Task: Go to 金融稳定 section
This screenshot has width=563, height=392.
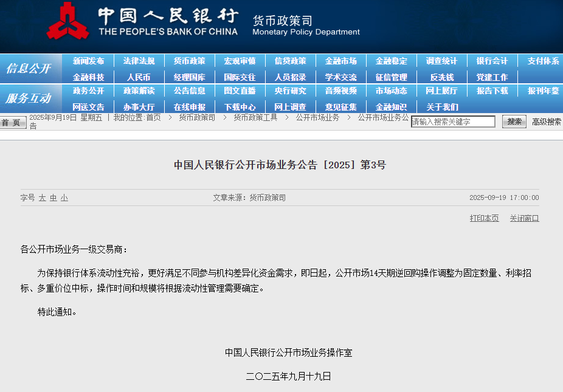Action: [392, 61]
